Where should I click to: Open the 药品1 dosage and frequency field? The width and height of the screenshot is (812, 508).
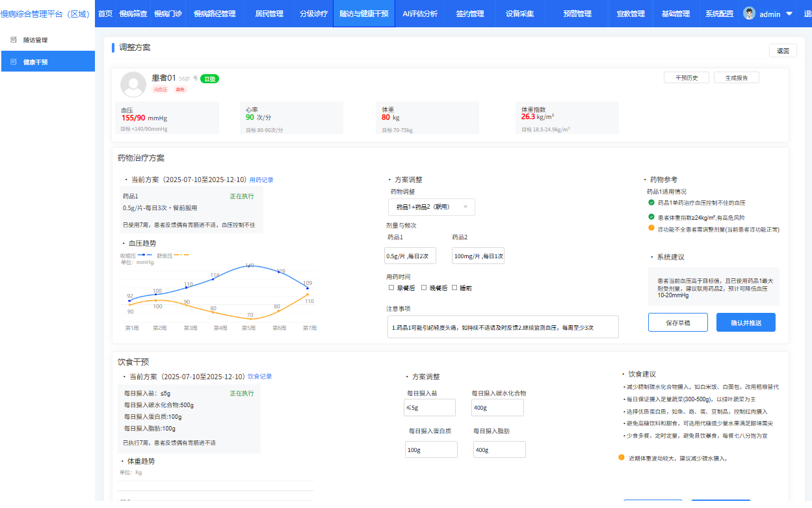[x=410, y=256]
